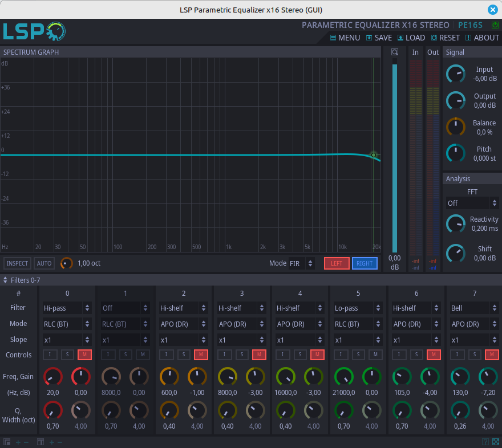Click LOAD in the top menu
502x448 pixels.
(x=411, y=38)
